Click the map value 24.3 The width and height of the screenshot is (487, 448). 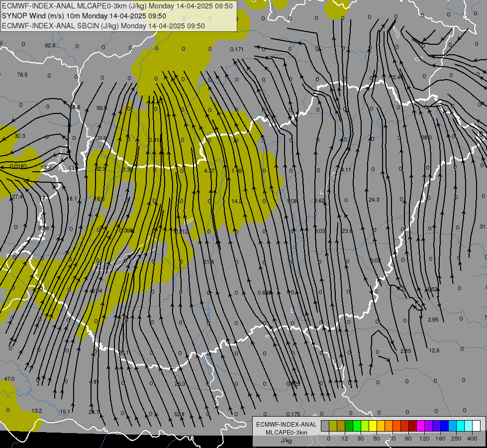click(x=374, y=200)
